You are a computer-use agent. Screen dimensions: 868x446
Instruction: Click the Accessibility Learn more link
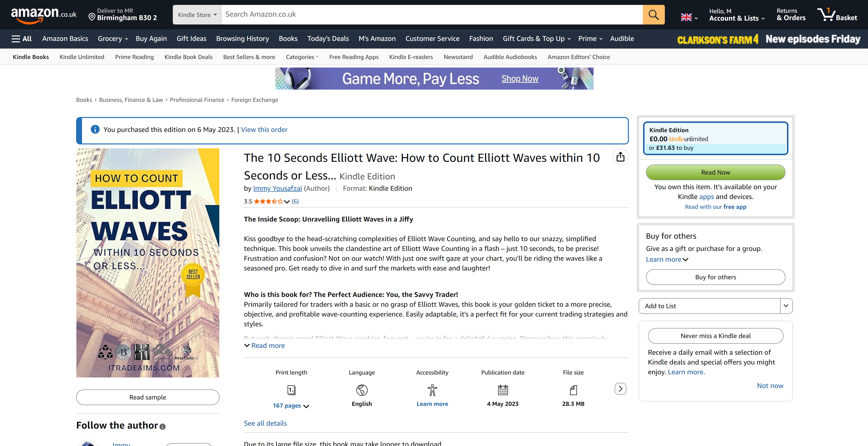[432, 404]
